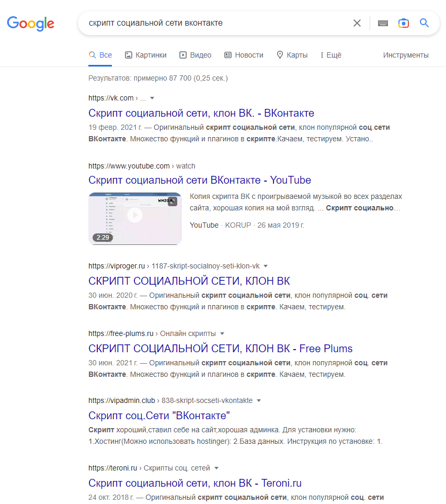Click the https://vk.com URL text
Image resolution: width=446 pixels, height=504 pixels.
111,98
